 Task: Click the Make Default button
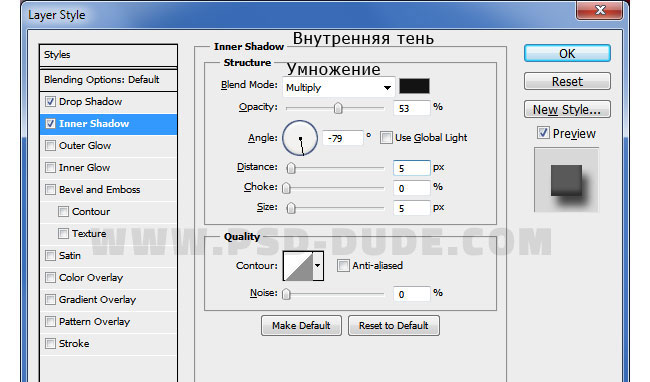coord(301,326)
